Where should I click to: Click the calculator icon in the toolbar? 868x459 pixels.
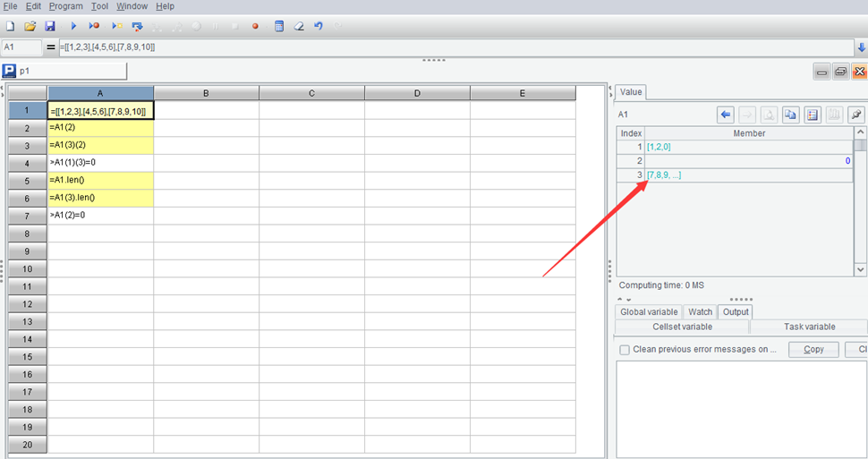pyautogui.click(x=279, y=27)
